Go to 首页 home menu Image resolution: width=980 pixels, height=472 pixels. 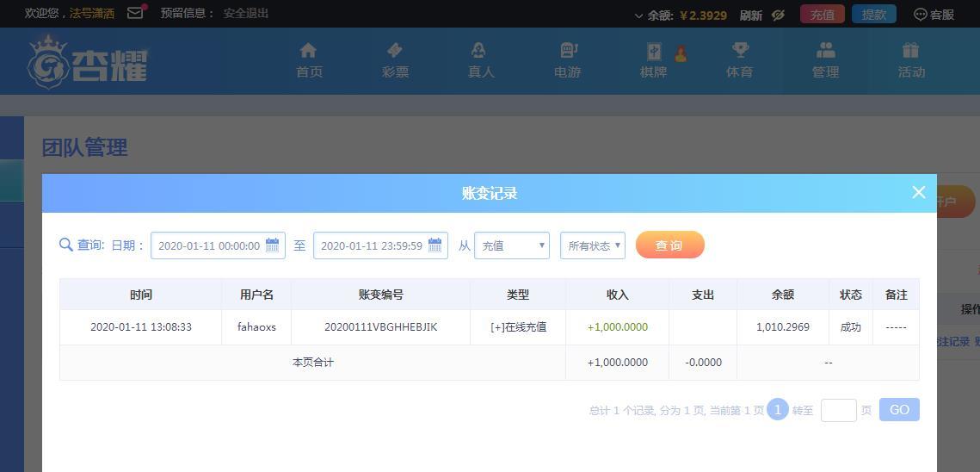coord(309,60)
